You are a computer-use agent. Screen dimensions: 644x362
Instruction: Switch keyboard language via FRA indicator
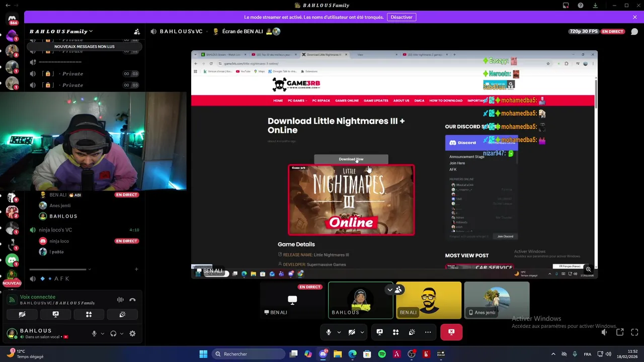click(x=588, y=354)
